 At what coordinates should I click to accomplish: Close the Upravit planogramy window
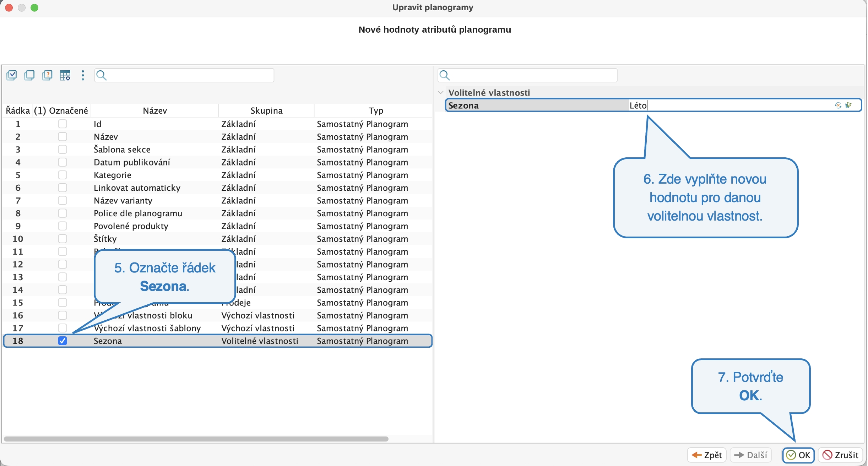click(x=9, y=7)
